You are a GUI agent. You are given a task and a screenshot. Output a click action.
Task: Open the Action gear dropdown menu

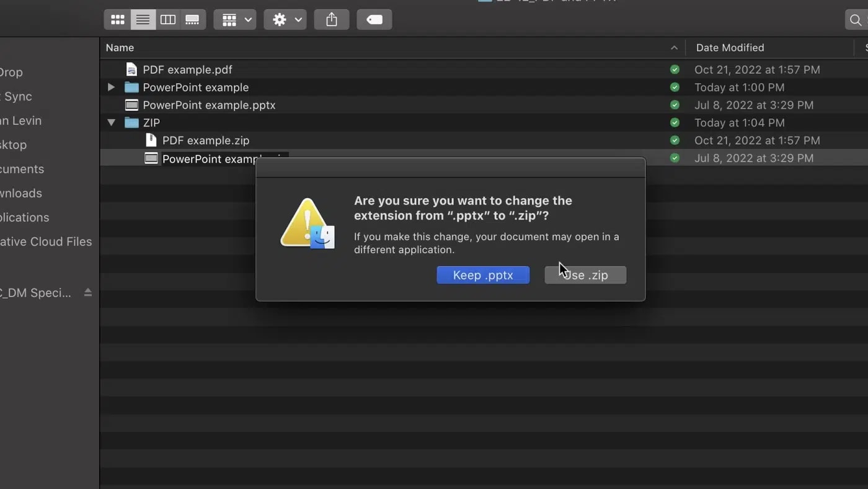tap(285, 19)
